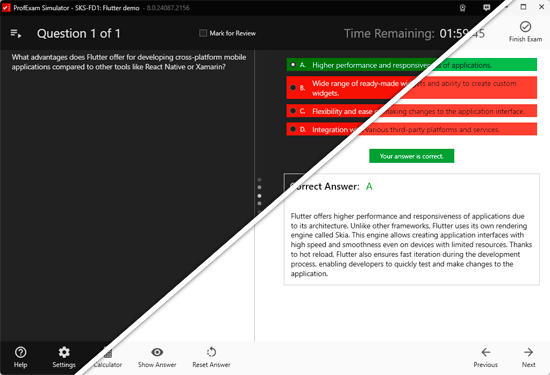The width and height of the screenshot is (550, 375).
Task: Select answer option A radio button
Action: pyautogui.click(x=293, y=65)
